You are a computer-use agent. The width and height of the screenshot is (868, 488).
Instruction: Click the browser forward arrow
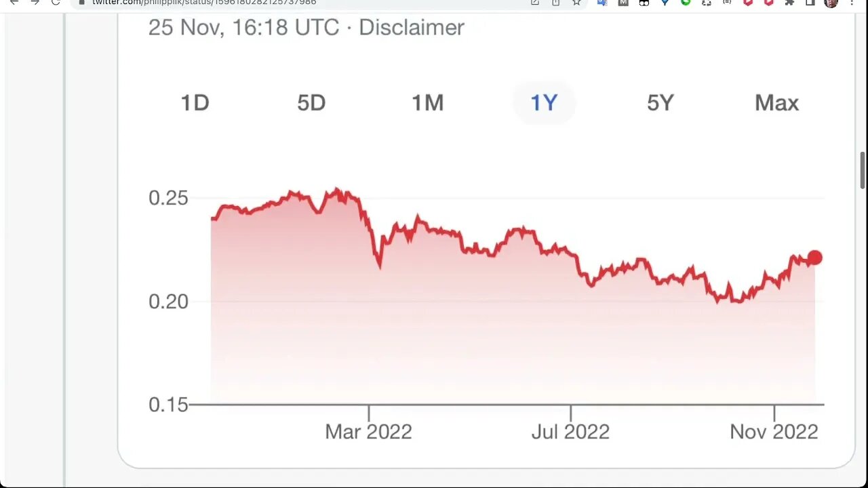point(35,2)
